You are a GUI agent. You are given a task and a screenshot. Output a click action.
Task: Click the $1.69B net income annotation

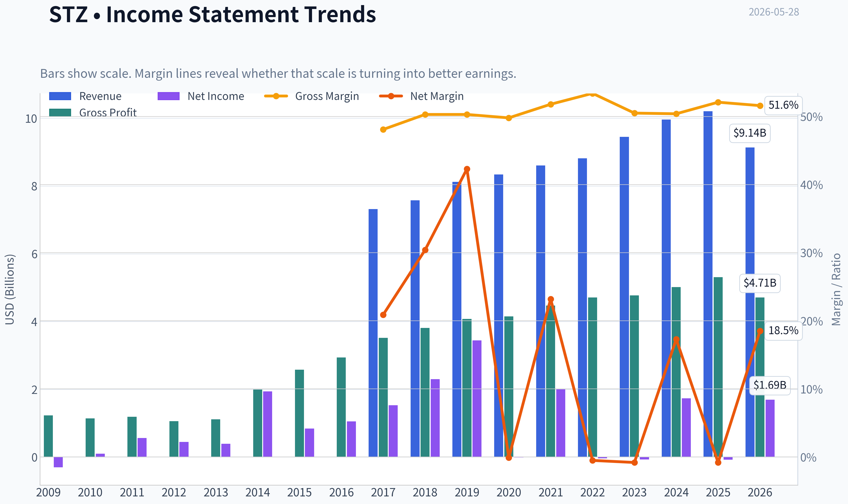[770, 385]
